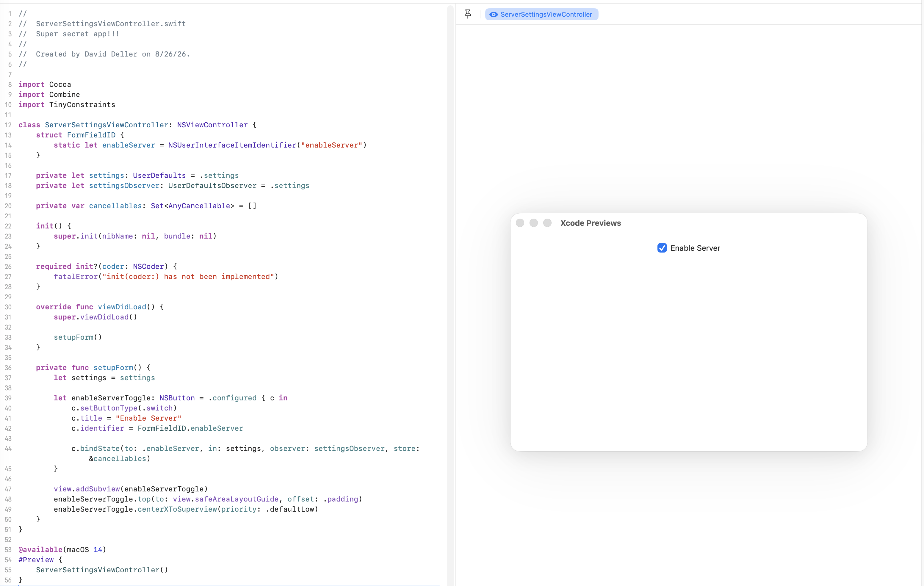Click the Xcode Previews title text
This screenshot has height=586, width=924.
click(591, 223)
